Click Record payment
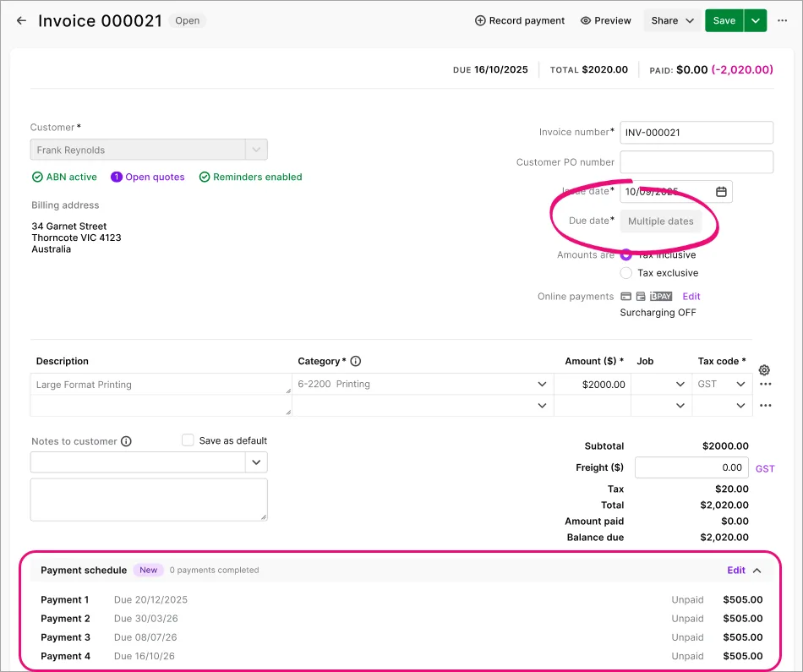The height and width of the screenshot is (672, 803). (520, 20)
